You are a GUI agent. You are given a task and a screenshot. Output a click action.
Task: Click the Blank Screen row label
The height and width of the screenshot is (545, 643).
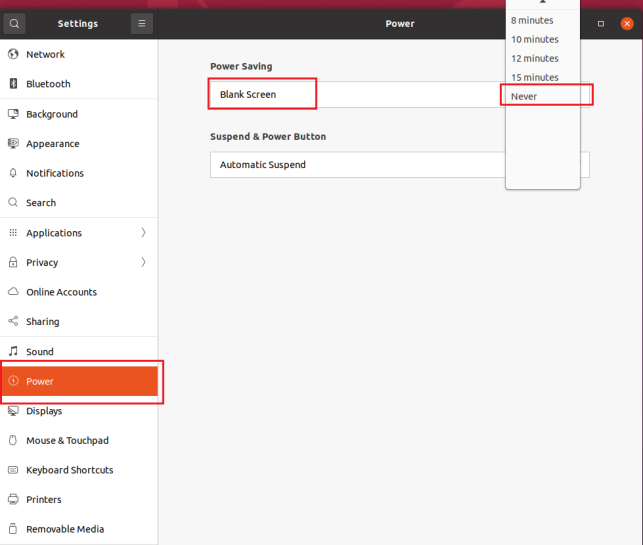(248, 94)
